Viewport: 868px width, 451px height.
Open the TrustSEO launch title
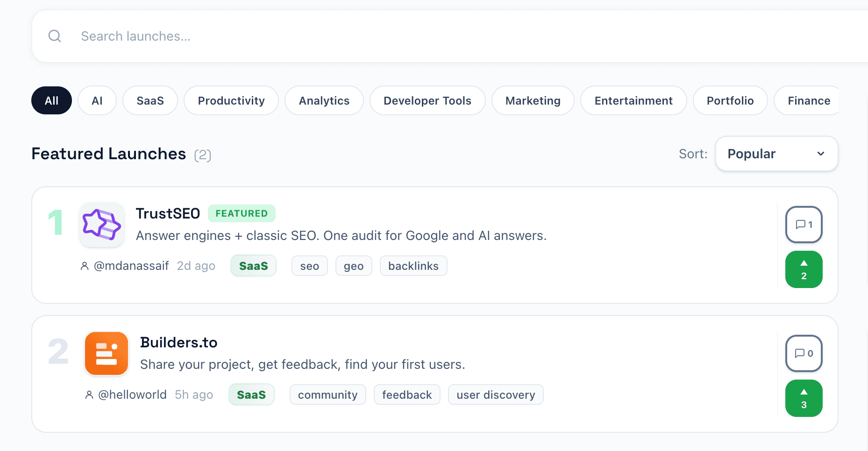tap(168, 213)
